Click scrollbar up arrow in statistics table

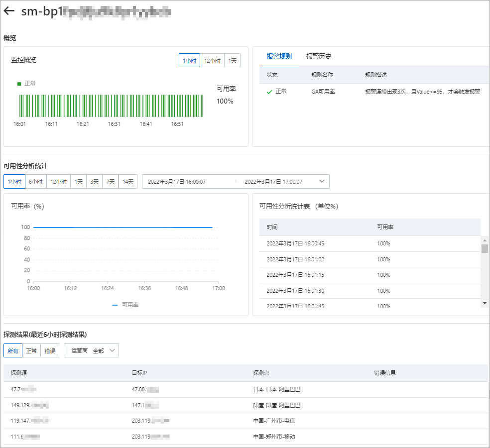pos(485,239)
